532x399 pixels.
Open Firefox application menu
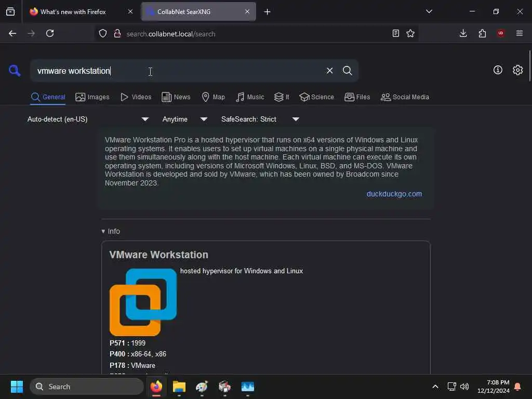[x=520, y=33]
